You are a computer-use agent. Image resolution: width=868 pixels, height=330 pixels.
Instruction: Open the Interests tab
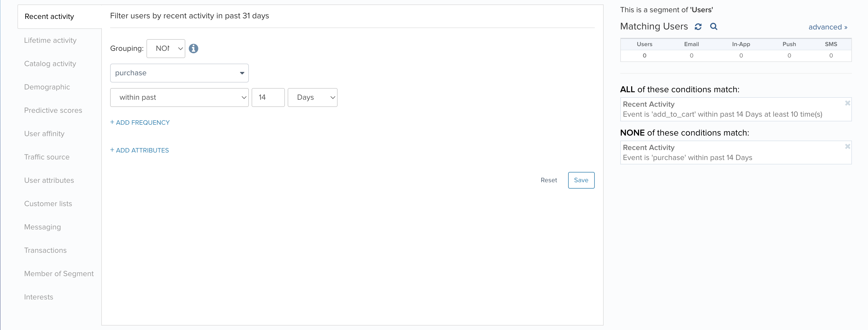[38, 297]
